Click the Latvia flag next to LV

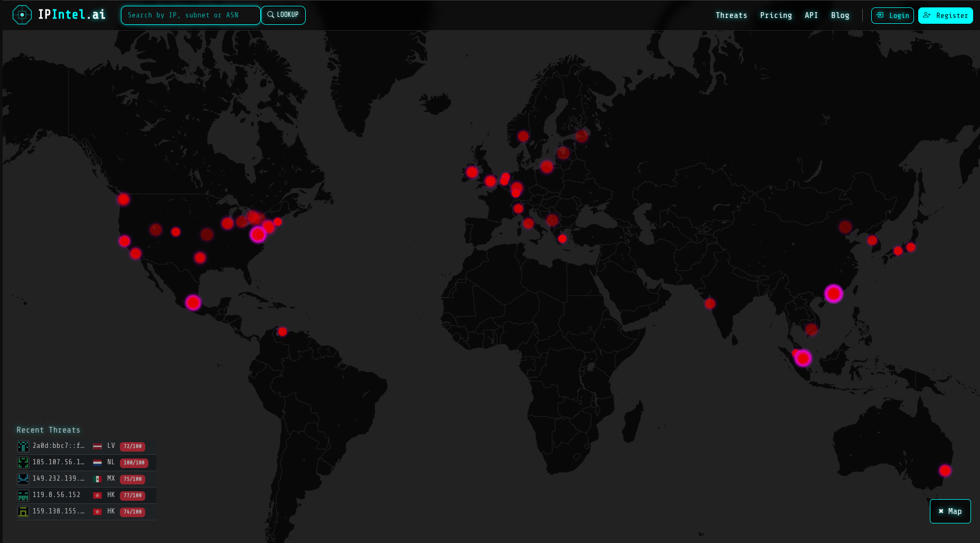point(97,445)
